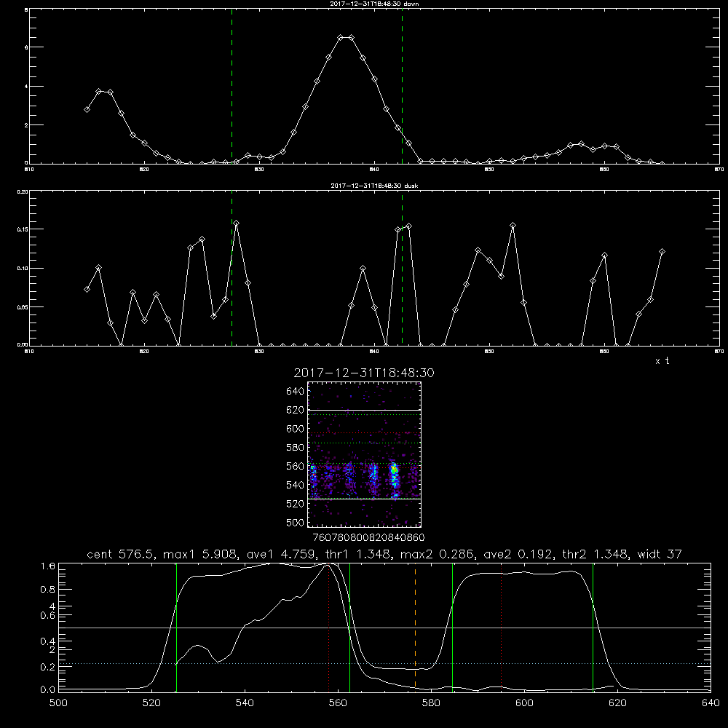Click the "580" x-axis label of the bottom plot
728x728 pixels.
coord(431,703)
